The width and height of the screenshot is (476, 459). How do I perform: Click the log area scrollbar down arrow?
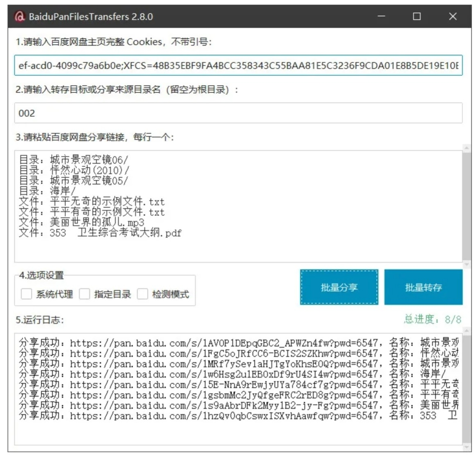pos(467,447)
